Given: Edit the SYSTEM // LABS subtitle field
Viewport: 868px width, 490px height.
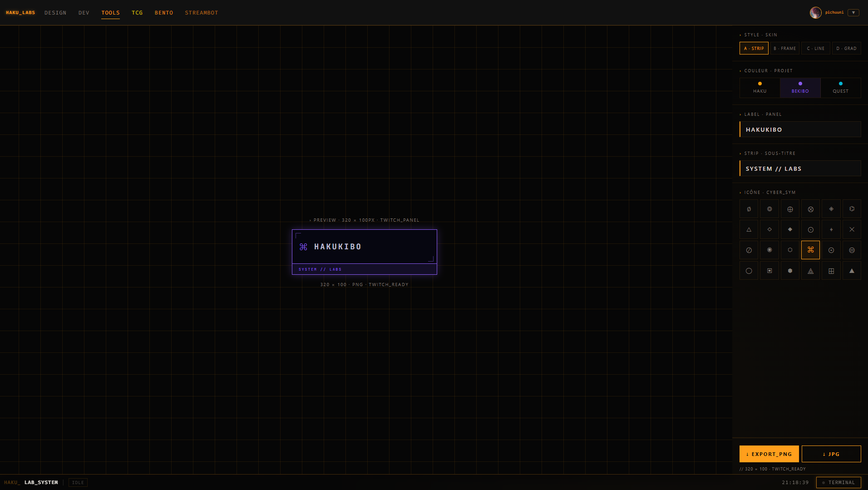Looking at the screenshot, I should 800,168.
